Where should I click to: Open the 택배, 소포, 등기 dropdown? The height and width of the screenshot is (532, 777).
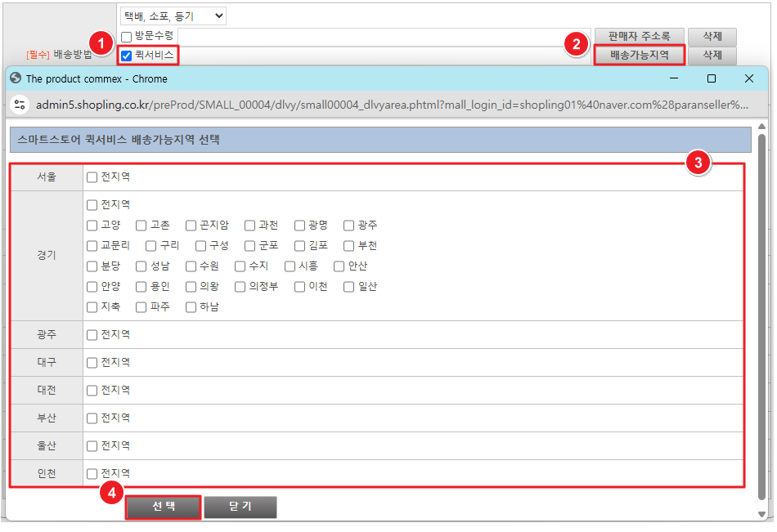click(x=173, y=16)
